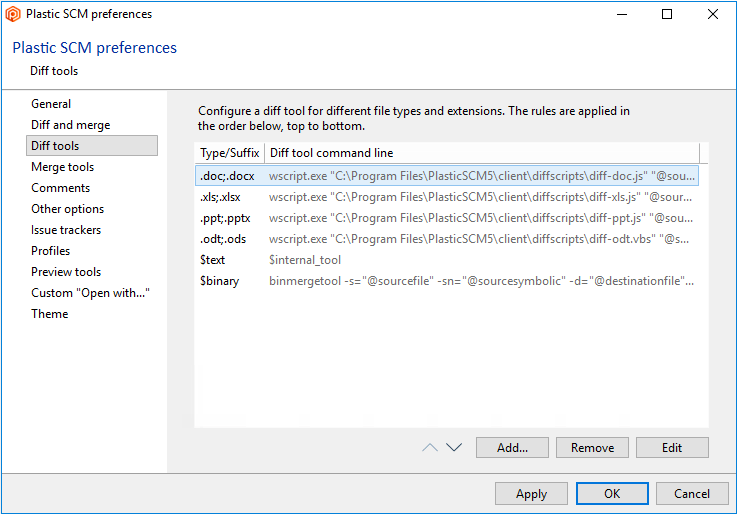
Task: Remove the selected diff tool rule
Action: (592, 448)
